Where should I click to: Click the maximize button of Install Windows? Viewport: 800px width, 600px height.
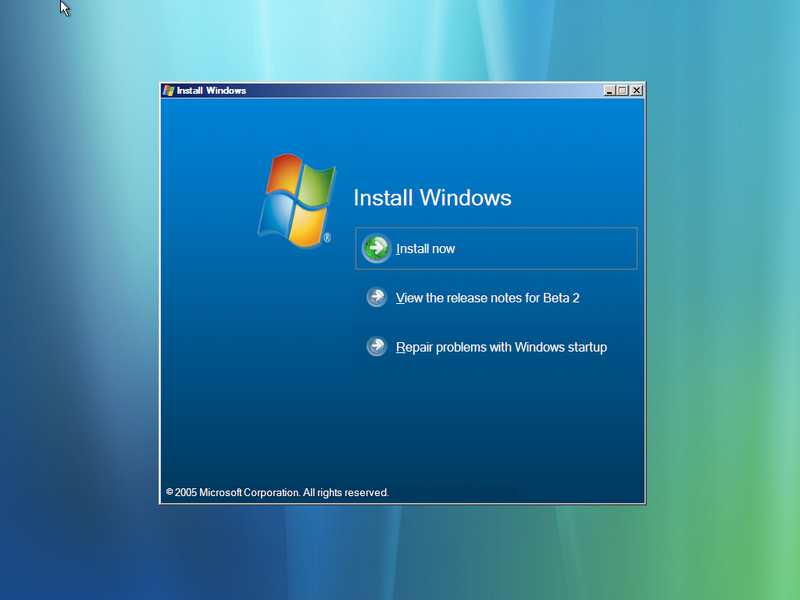pyautogui.click(x=622, y=91)
